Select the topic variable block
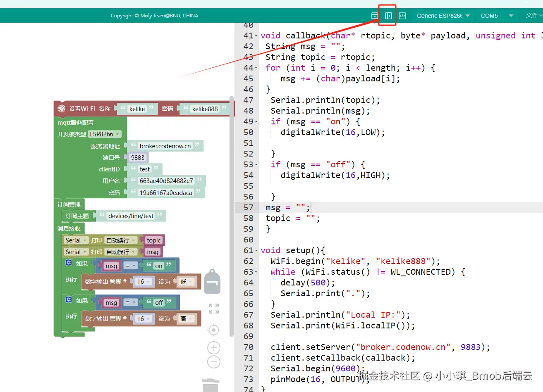This screenshot has width=543, height=392. [153, 240]
